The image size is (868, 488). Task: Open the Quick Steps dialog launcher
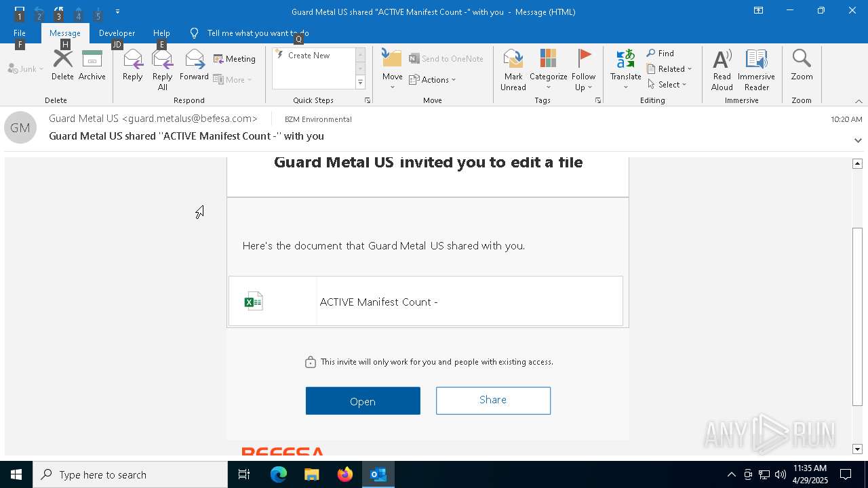point(368,100)
